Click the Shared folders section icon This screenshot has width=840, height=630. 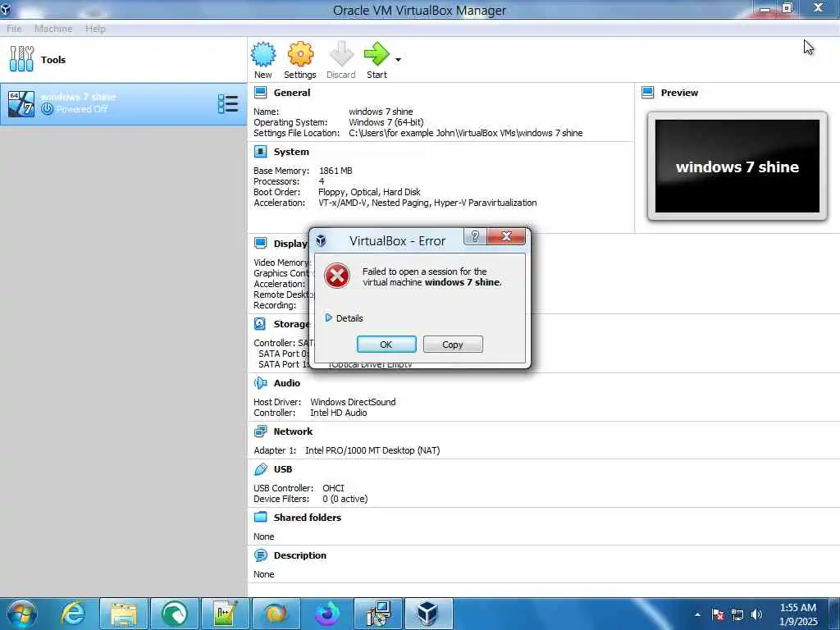[x=260, y=518]
